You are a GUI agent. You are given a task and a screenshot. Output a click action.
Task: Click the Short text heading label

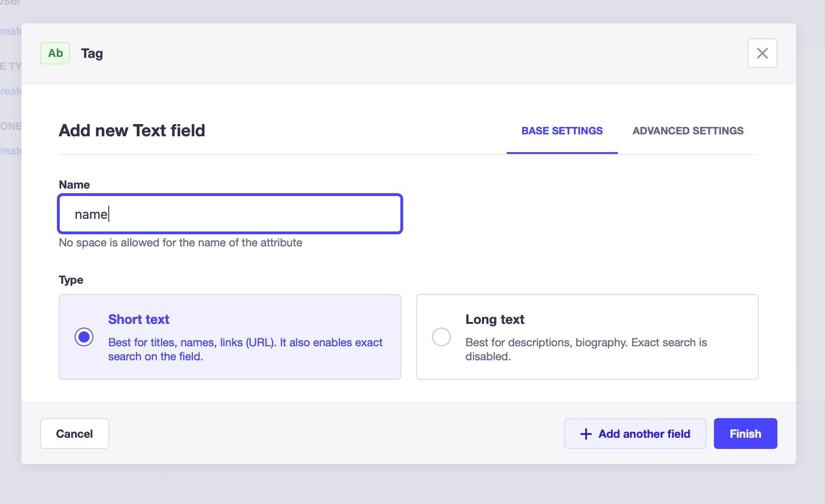click(139, 319)
